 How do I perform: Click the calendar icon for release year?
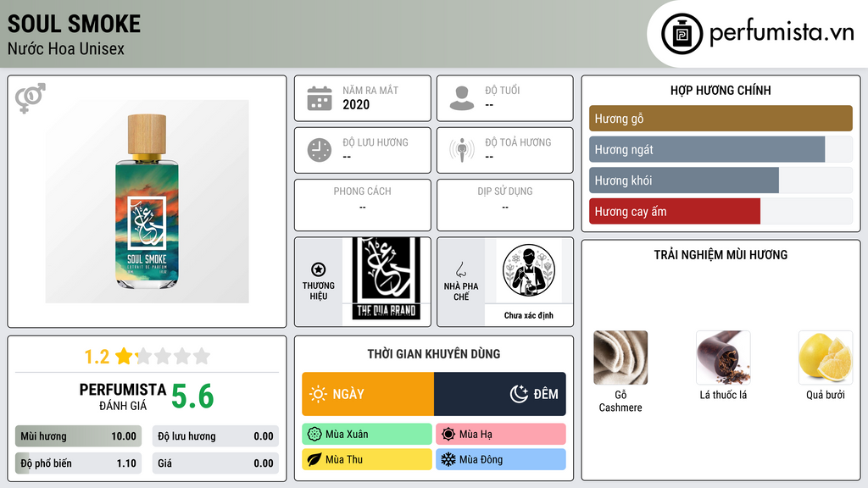(x=320, y=98)
